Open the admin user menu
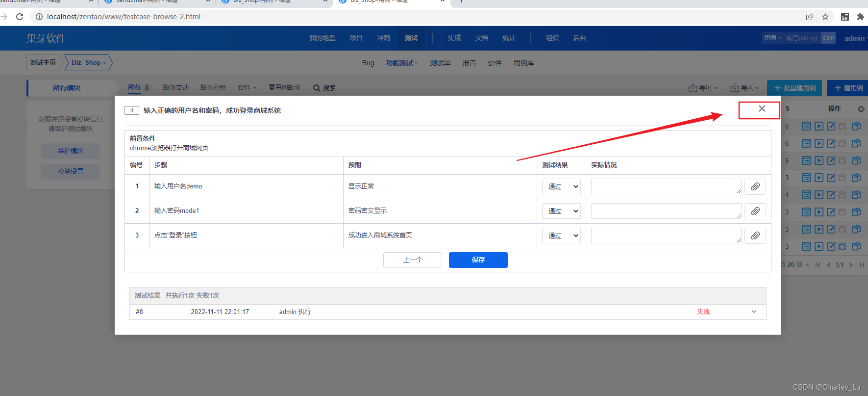Viewport: 868px width, 396px height. (x=856, y=38)
